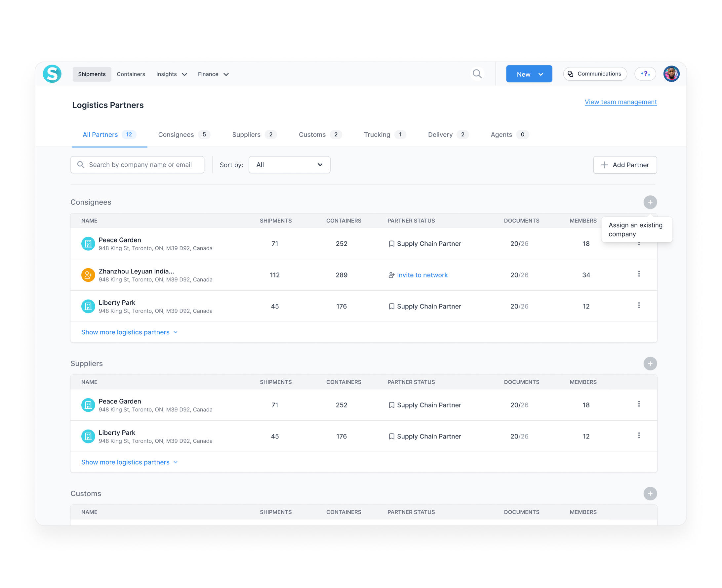Click Peace Garden building icon in Suppliers
This screenshot has height=588, width=722.
(88, 405)
